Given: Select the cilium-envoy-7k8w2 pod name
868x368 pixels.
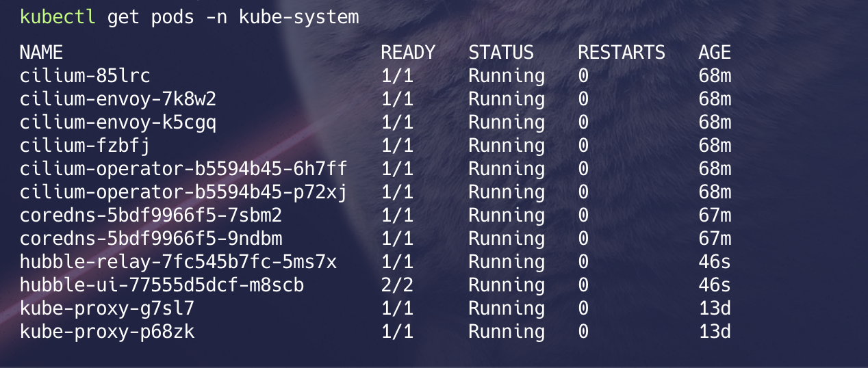Looking at the screenshot, I should pos(118,99).
